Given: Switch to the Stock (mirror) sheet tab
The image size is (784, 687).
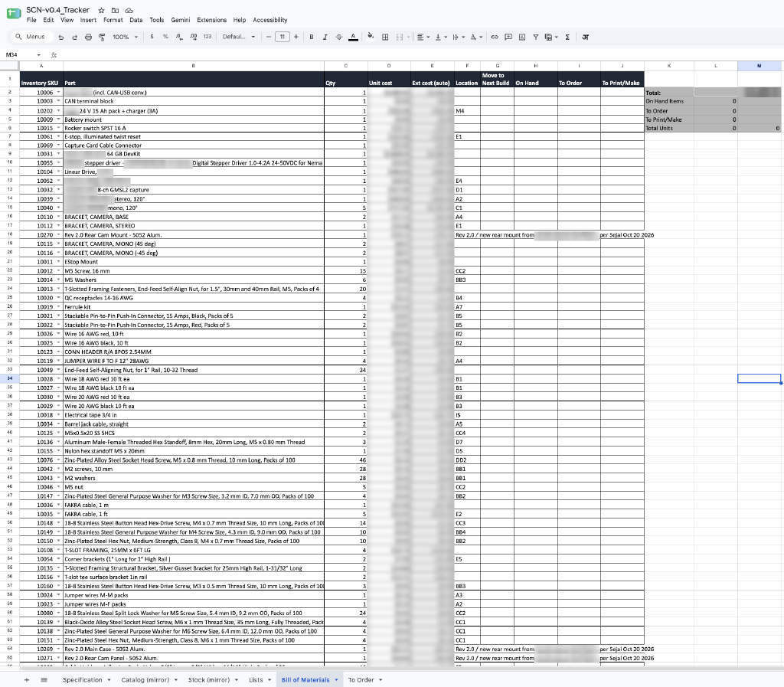Looking at the screenshot, I should click(x=209, y=679).
